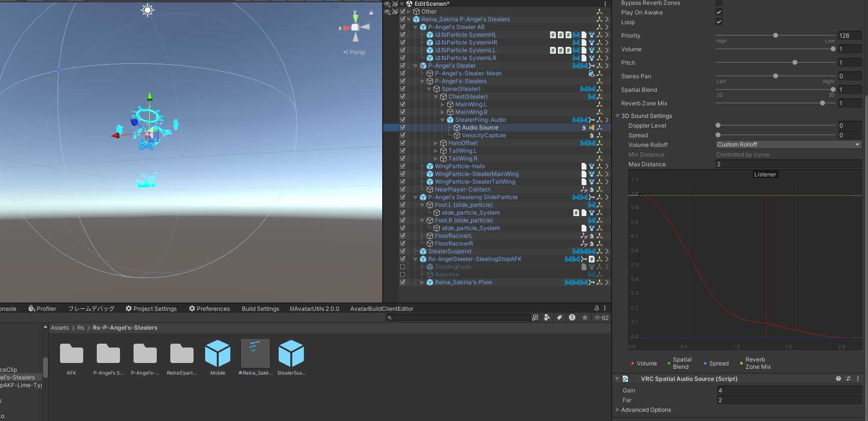Viewport: 868px width, 421px height.
Task: Click the contact receiver icon on the NearPlayer-Contact row
Action: pyautogui.click(x=584, y=189)
